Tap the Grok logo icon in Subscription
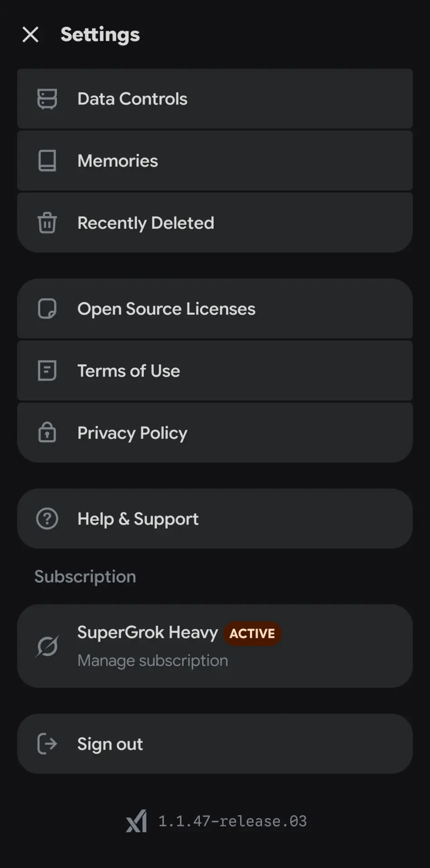Viewport: 430px width, 868px height. (x=47, y=646)
